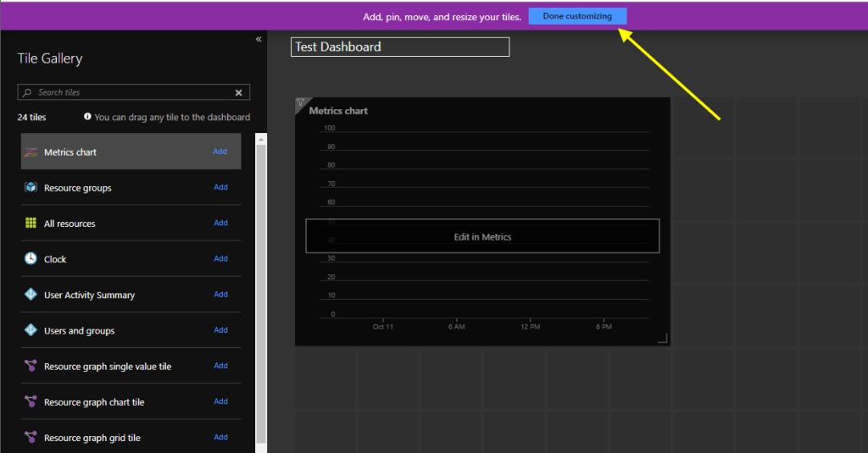Add the Resource graph grid tile
The height and width of the screenshot is (453, 868).
click(220, 437)
